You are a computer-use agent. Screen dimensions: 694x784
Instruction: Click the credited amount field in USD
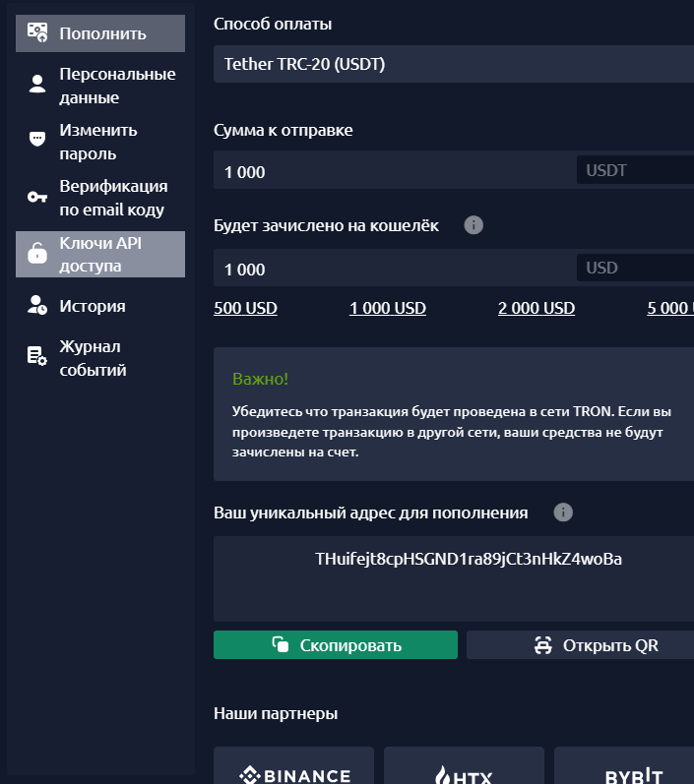click(395, 268)
